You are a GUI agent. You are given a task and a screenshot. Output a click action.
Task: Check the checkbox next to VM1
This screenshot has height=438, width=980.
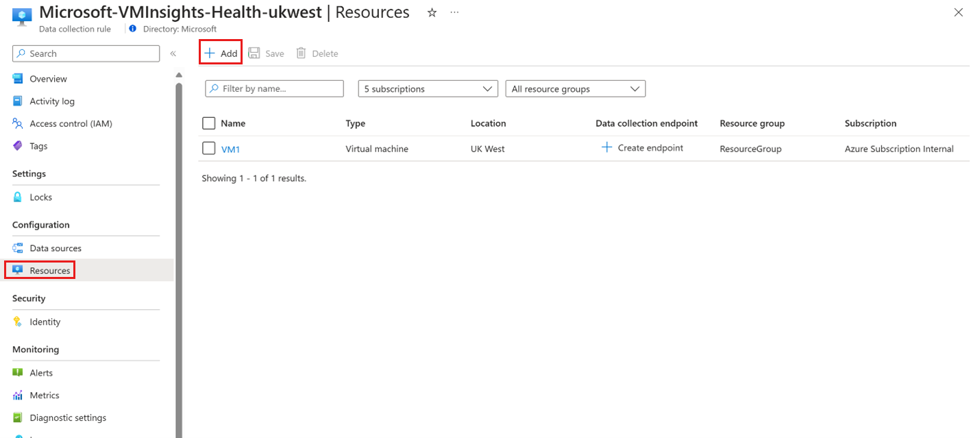click(x=209, y=148)
